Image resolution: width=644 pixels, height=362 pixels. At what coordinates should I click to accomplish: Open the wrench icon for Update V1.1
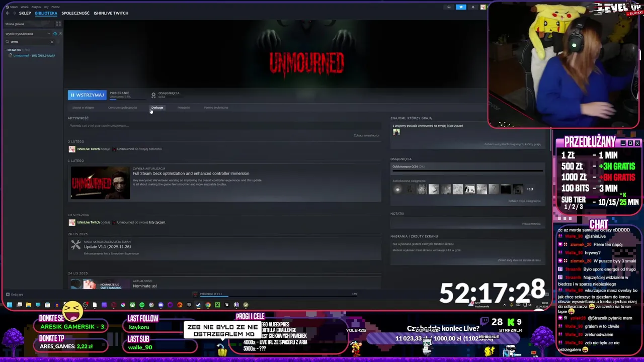click(75, 245)
